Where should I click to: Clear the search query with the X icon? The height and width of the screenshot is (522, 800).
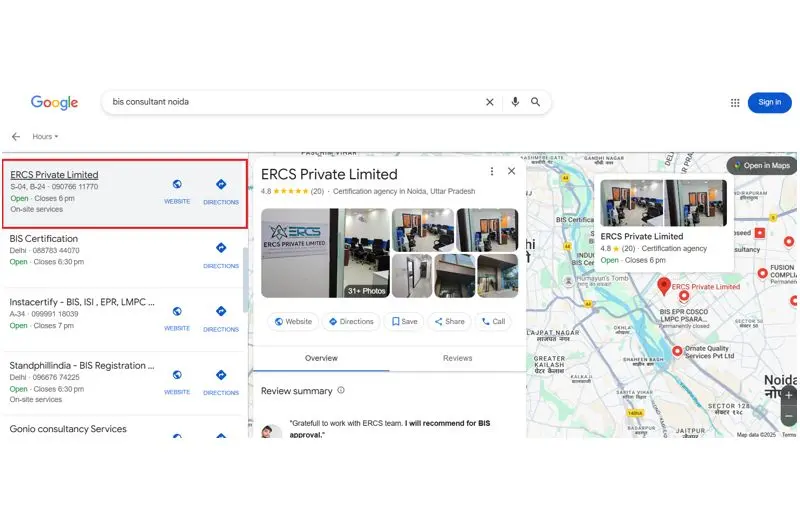click(x=490, y=102)
